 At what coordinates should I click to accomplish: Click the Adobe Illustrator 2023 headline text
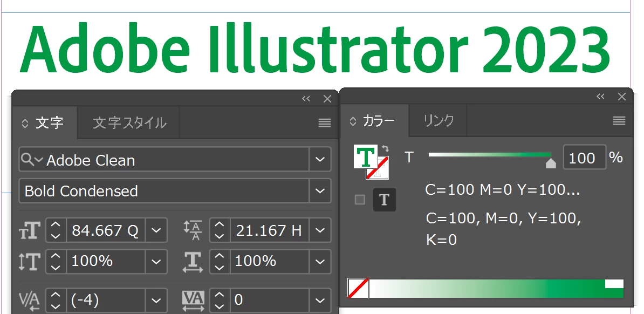tap(315, 49)
